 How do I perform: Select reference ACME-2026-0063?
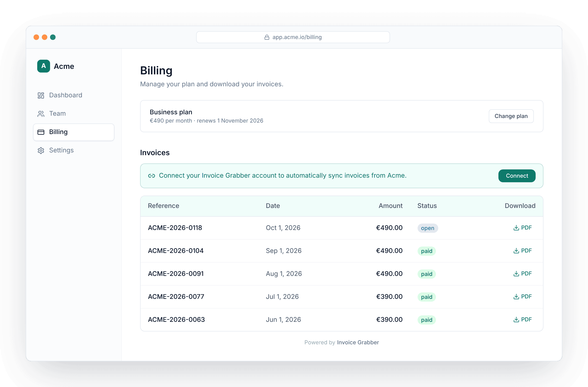176,320
